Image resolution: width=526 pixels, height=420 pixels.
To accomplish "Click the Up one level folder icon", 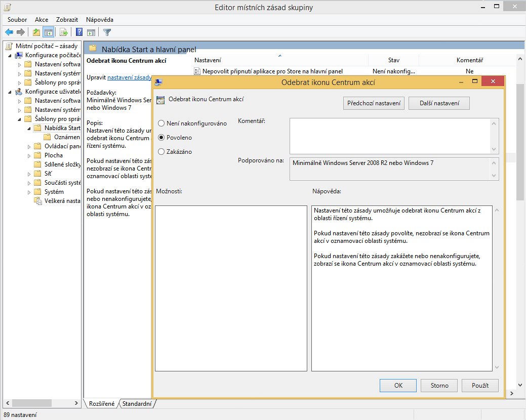I will tap(36, 32).
